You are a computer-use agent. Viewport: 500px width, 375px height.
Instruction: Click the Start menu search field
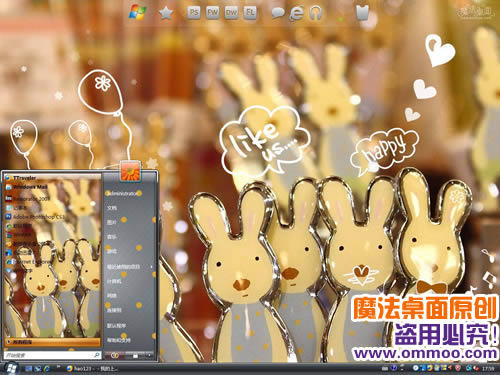[x=52, y=355]
